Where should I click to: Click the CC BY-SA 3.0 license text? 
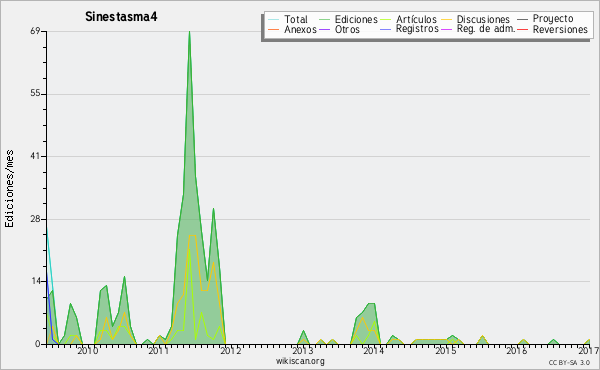coord(569,363)
